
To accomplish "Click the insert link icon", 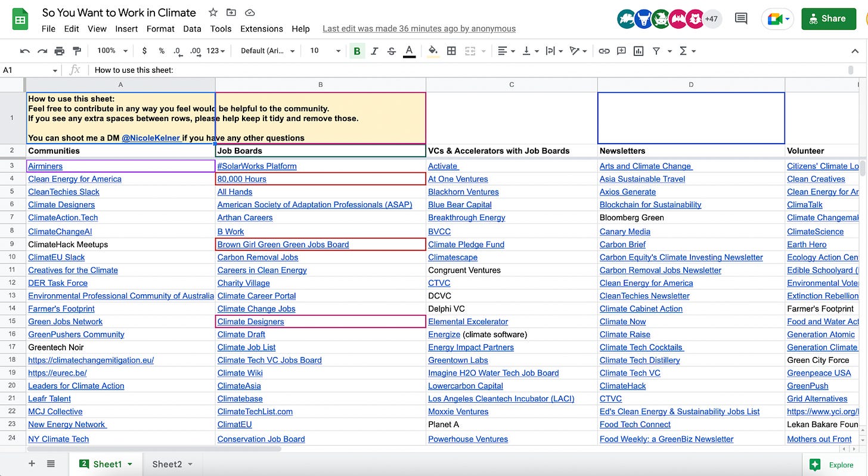I will 604,51.
